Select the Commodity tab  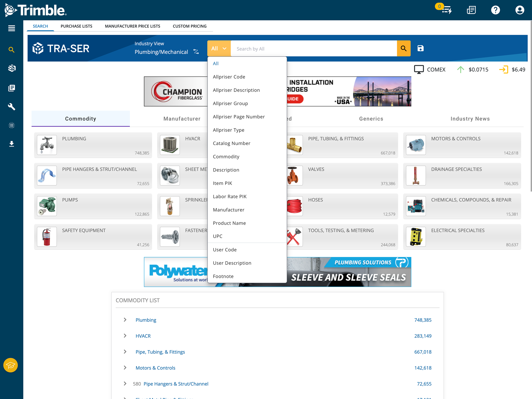click(80, 119)
